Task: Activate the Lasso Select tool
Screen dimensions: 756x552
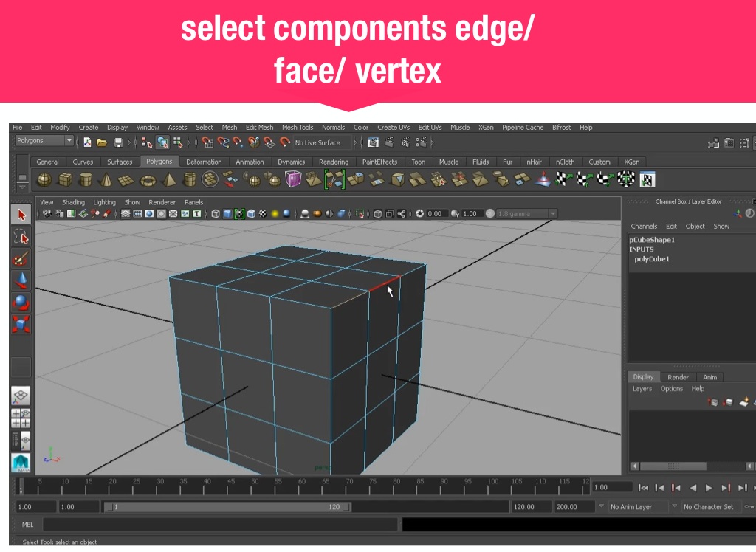Action: tap(21, 237)
